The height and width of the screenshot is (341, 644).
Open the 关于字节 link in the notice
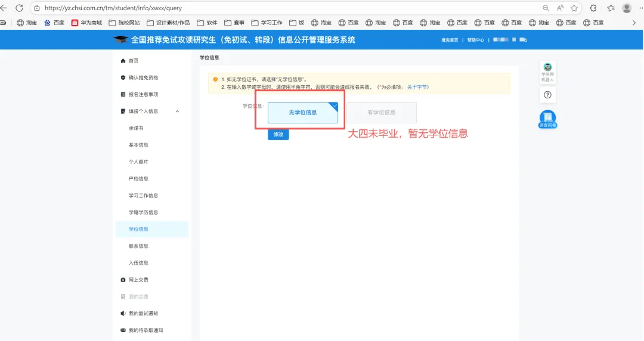417,87
